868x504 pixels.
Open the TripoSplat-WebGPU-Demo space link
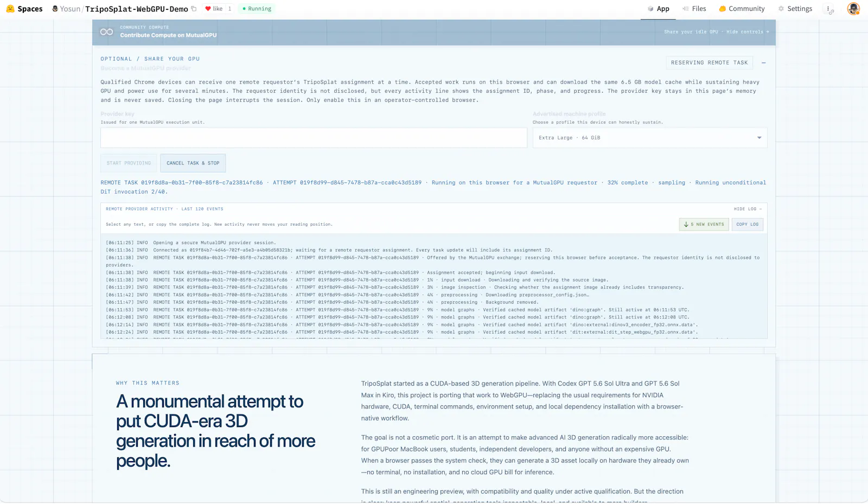pos(137,9)
